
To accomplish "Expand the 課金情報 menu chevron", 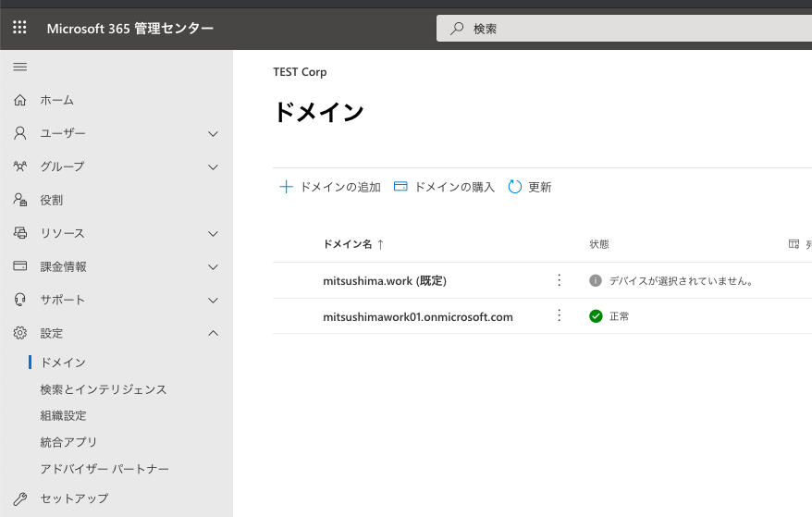I will [213, 266].
